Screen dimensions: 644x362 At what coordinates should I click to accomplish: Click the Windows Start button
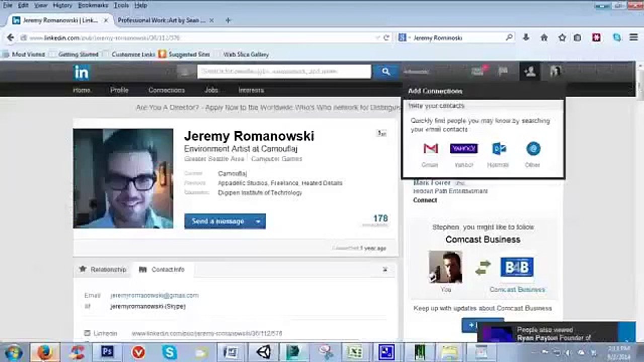pyautogui.click(x=13, y=351)
